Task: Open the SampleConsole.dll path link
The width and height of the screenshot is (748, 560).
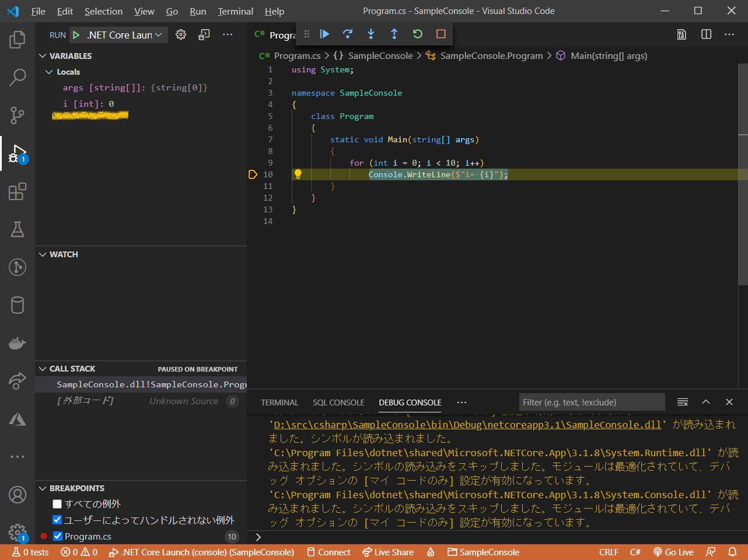Action: 467,425
